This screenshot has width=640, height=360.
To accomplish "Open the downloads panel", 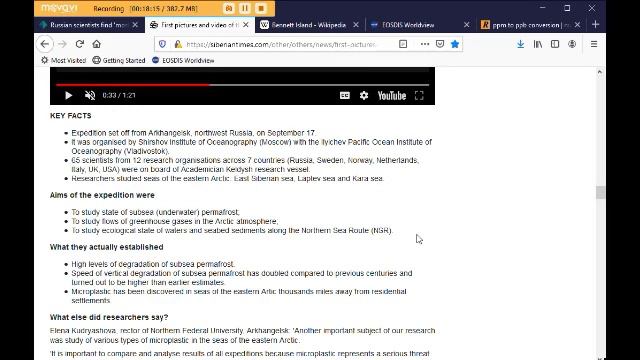I will click(520, 44).
